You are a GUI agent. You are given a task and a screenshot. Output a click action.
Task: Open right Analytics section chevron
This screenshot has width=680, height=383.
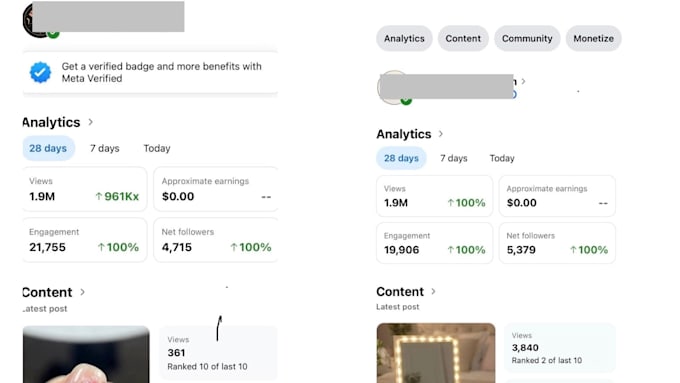tap(441, 134)
